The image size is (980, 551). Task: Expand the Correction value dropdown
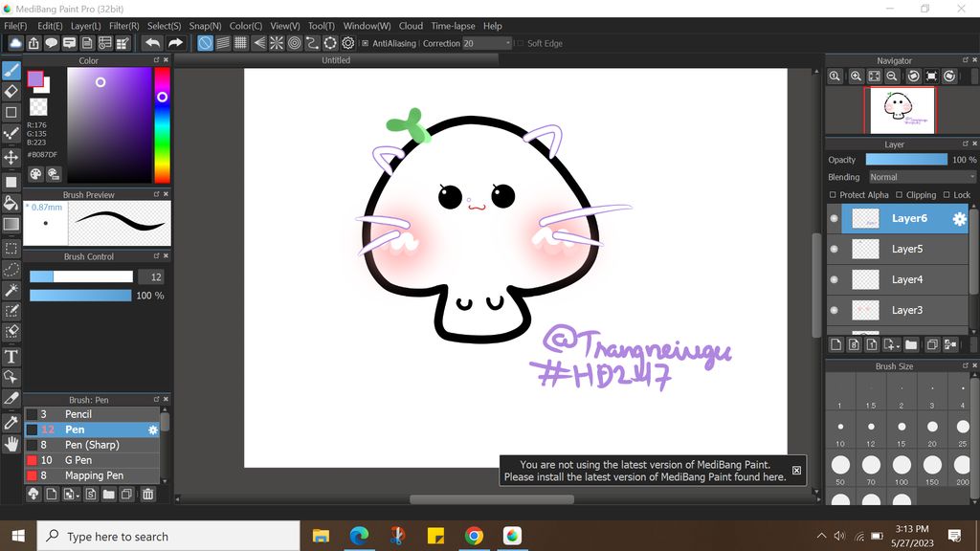click(x=507, y=43)
